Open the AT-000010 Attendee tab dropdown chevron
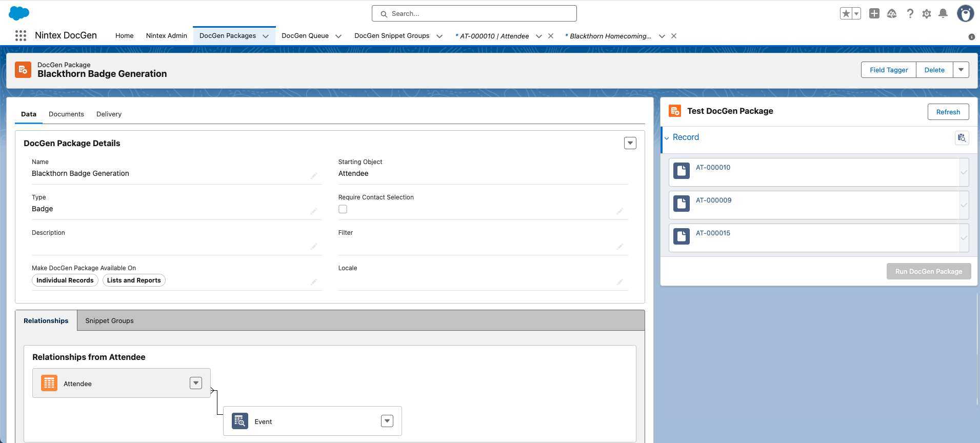980x443 pixels. click(539, 36)
